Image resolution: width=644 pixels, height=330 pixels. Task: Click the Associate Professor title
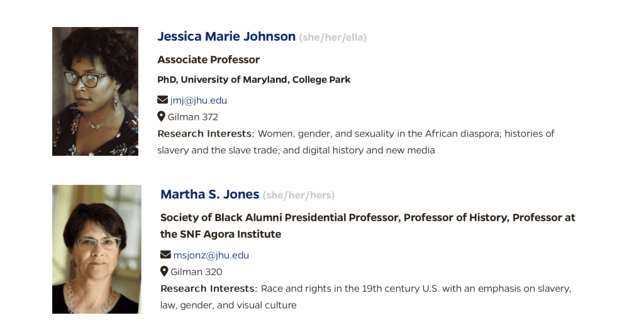pos(208,60)
